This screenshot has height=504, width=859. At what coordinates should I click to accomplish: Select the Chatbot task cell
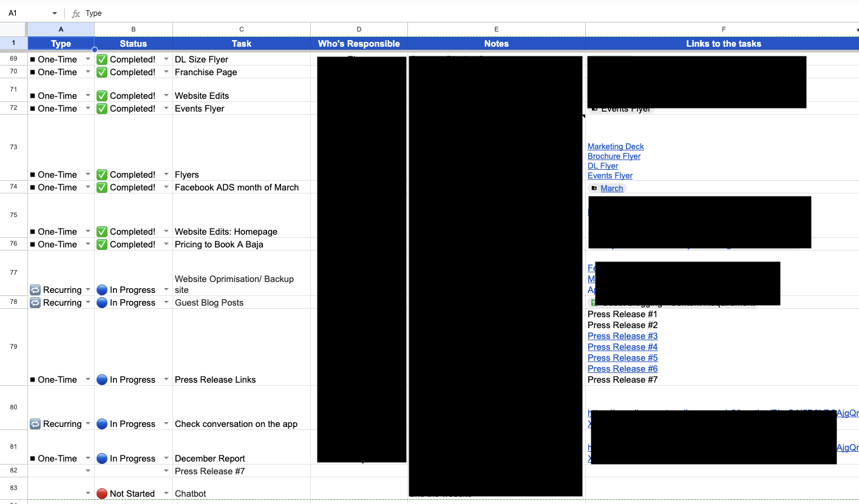click(x=242, y=488)
